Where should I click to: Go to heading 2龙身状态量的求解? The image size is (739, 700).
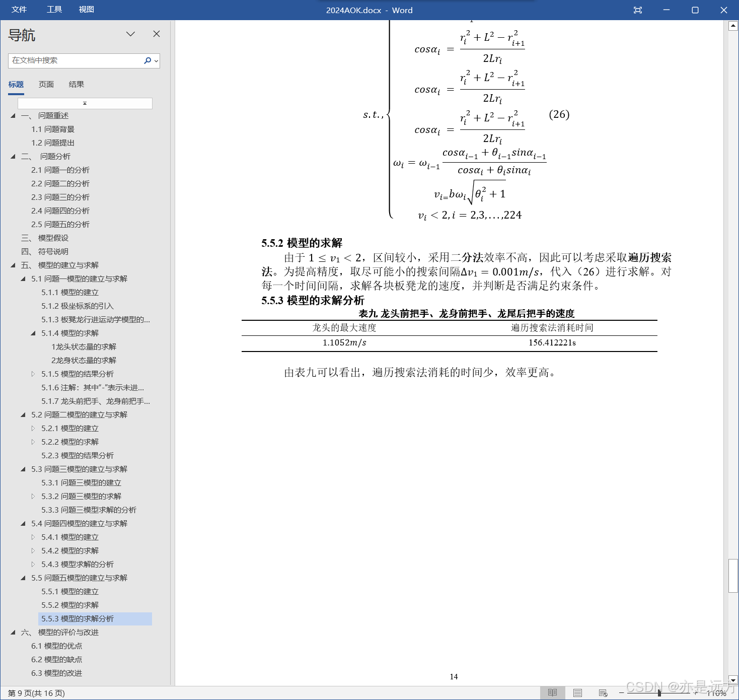click(x=84, y=361)
